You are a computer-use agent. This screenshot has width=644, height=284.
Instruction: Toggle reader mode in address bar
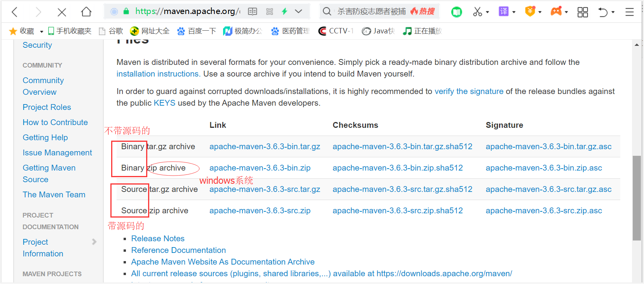click(x=253, y=11)
